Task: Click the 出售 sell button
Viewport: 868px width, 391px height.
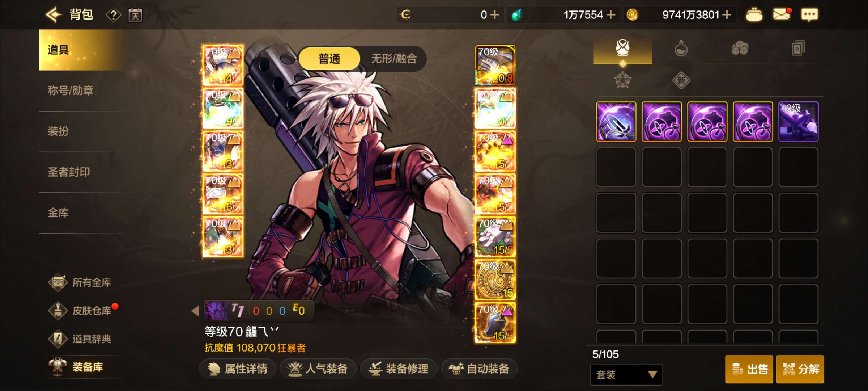Action: 749,369
